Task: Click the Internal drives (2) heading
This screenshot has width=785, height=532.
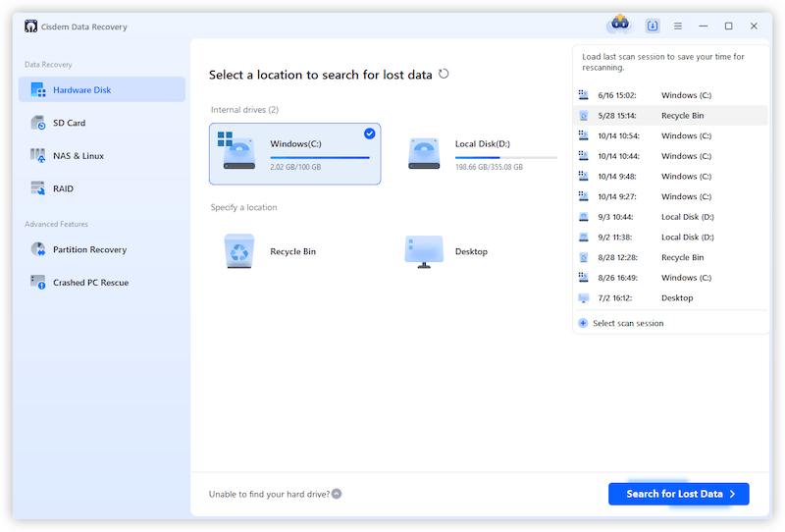Action: click(244, 110)
